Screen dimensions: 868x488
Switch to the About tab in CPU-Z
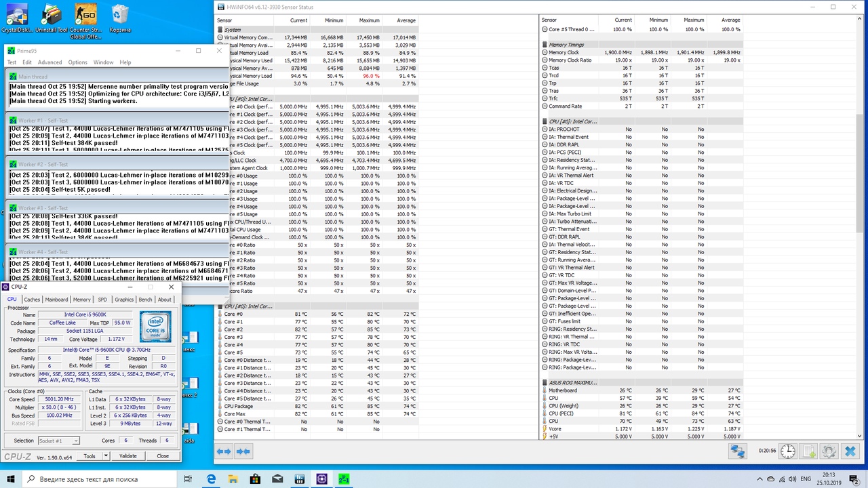tap(165, 300)
